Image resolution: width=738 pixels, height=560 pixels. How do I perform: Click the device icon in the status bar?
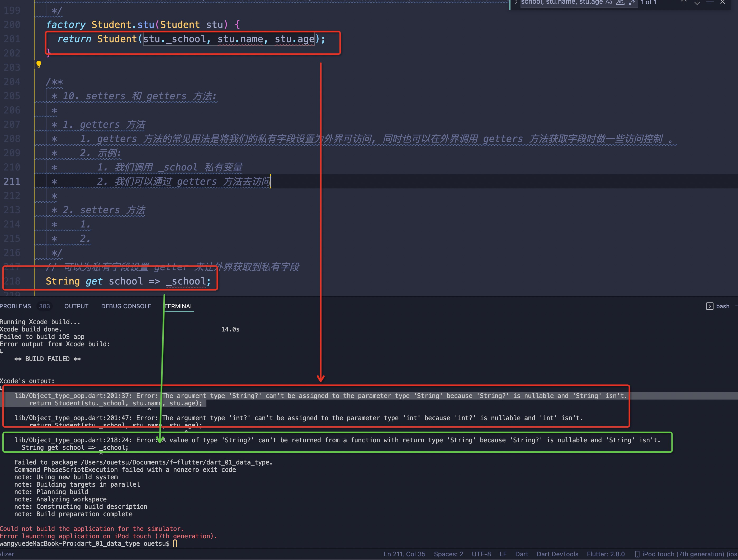(x=637, y=554)
